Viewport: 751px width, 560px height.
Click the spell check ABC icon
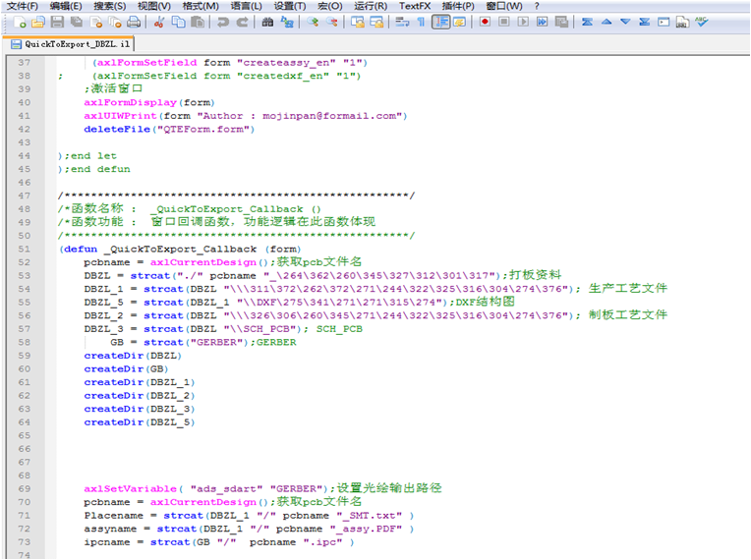pos(702,22)
